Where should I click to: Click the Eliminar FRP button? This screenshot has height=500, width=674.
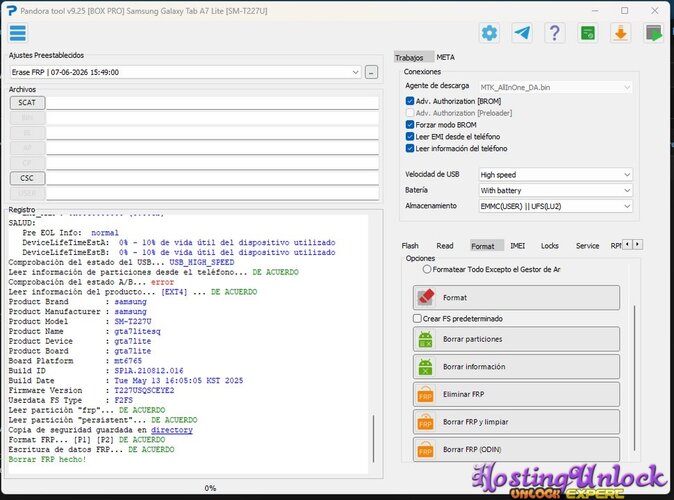pos(516,394)
